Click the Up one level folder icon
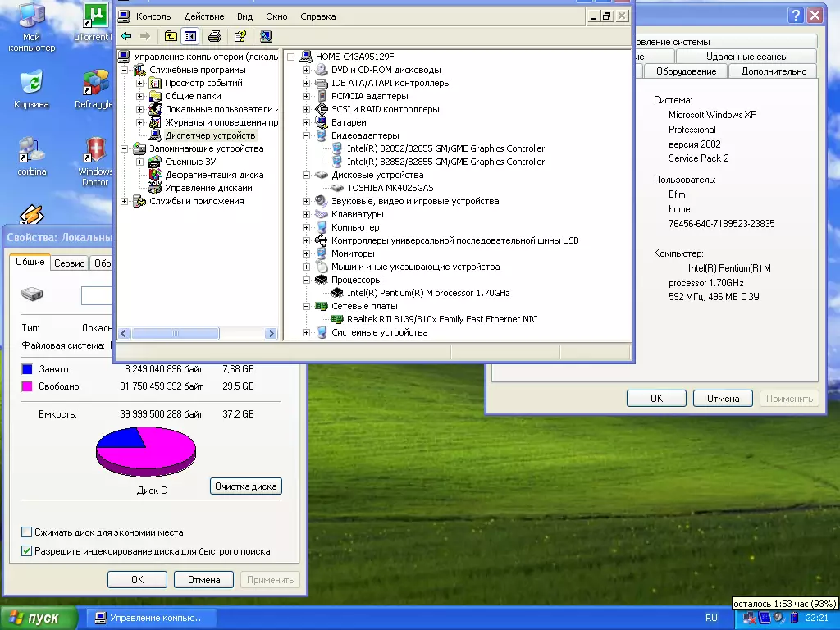Image resolution: width=840 pixels, height=630 pixels. pyautogui.click(x=171, y=36)
